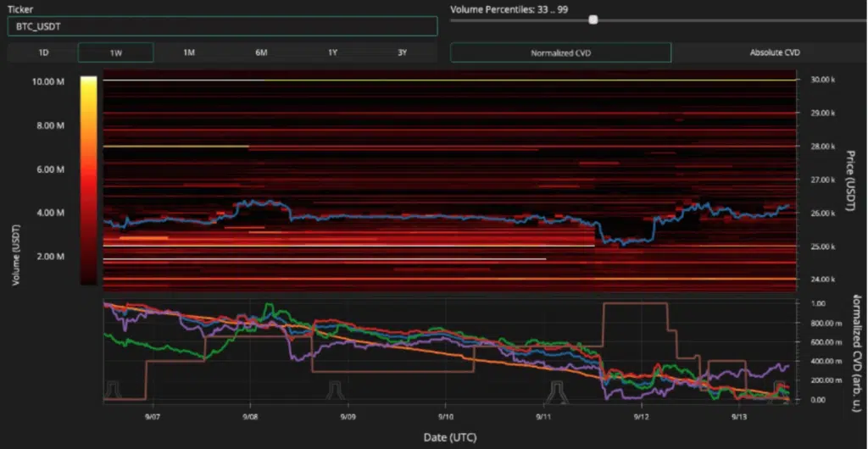This screenshot has height=449, width=868.
Task: Click the Date (UTC) axis title
Action: click(x=450, y=437)
